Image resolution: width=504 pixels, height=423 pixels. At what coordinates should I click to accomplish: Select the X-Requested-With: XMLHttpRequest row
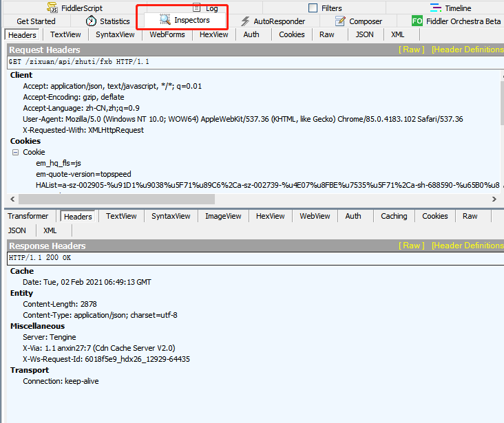tap(83, 130)
